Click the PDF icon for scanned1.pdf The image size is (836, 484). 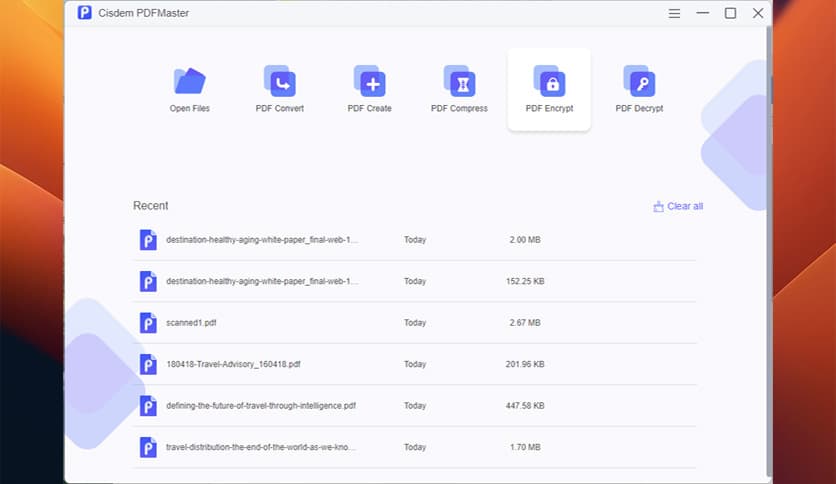click(148, 323)
